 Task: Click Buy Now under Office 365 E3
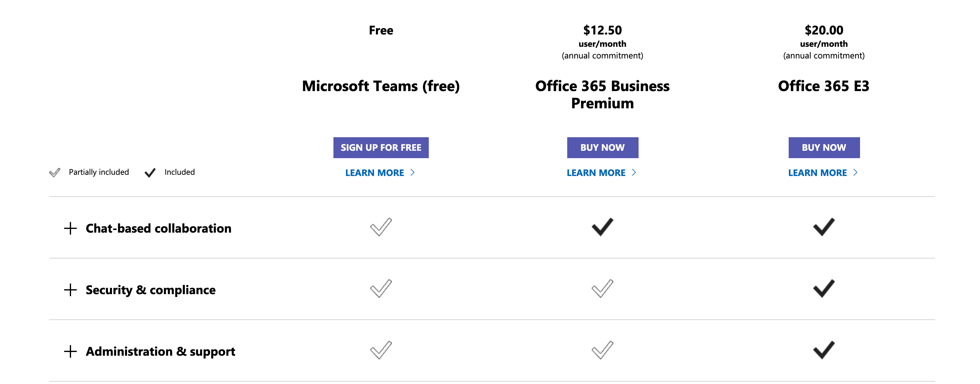coord(824,147)
